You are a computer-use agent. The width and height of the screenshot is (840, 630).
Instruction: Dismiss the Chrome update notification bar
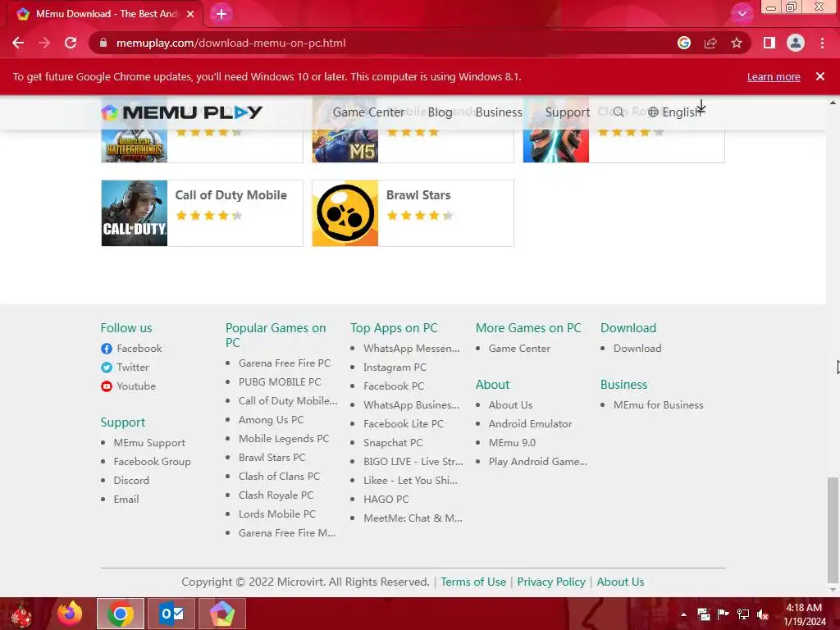[820, 76]
